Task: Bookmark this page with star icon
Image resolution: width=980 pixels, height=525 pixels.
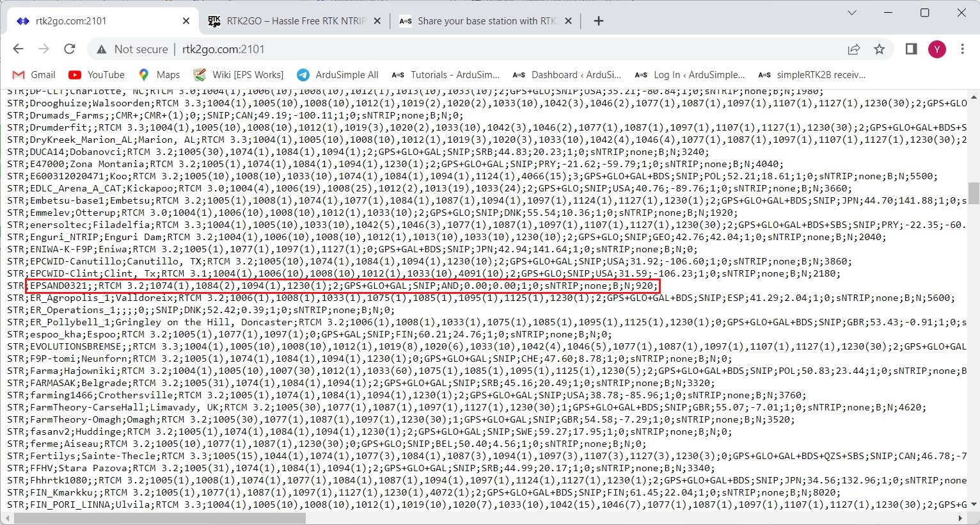Action: point(880,49)
